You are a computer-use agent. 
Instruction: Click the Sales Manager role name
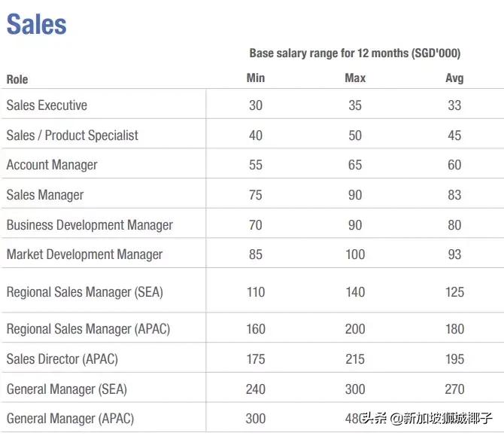click(45, 195)
